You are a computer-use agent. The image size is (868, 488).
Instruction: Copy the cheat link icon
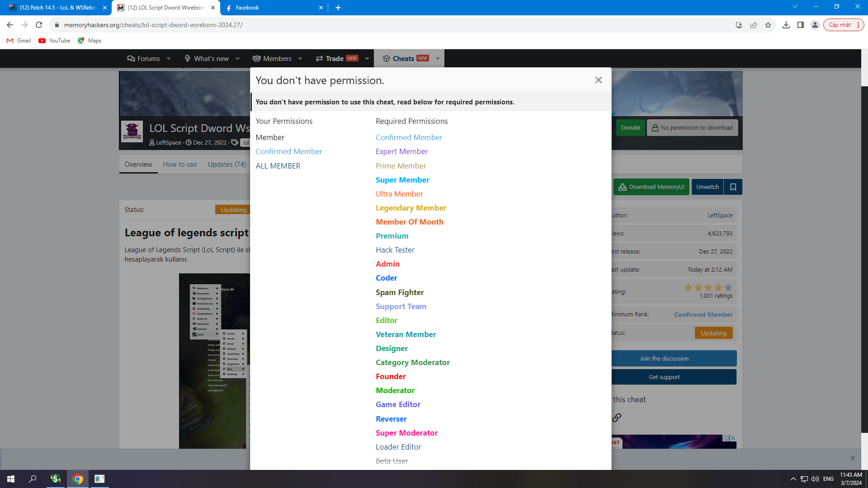point(617,418)
